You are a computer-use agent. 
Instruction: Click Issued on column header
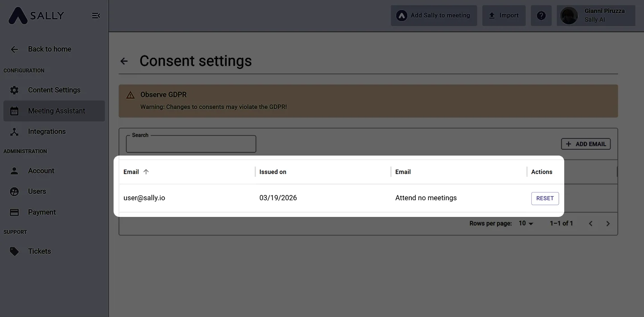click(273, 172)
